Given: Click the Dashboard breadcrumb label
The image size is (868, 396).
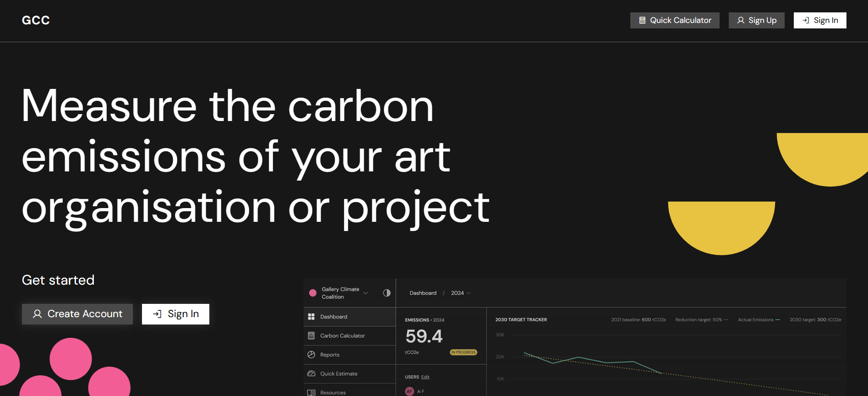Looking at the screenshot, I should pyautogui.click(x=423, y=293).
